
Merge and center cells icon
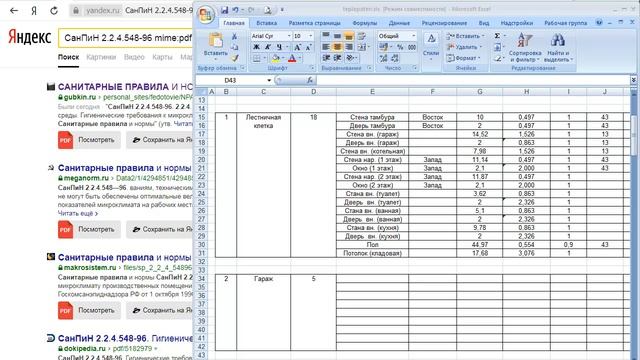362,47
